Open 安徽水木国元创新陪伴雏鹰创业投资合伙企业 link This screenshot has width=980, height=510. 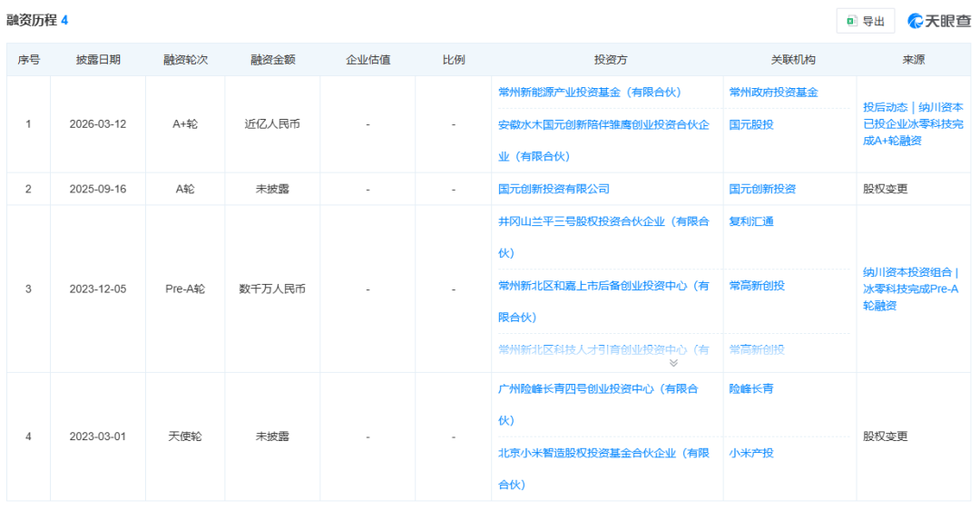coord(603,141)
